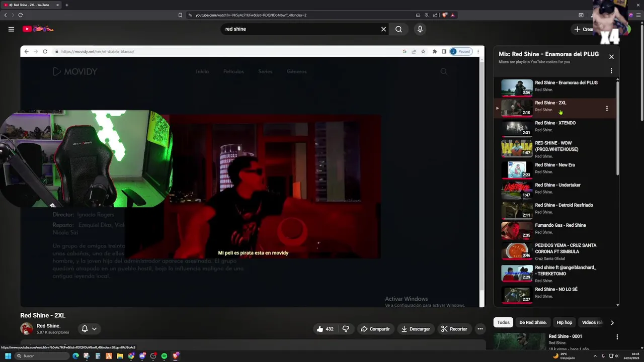Click the Descargar download button
The width and height of the screenshot is (644, 362).
click(415, 329)
